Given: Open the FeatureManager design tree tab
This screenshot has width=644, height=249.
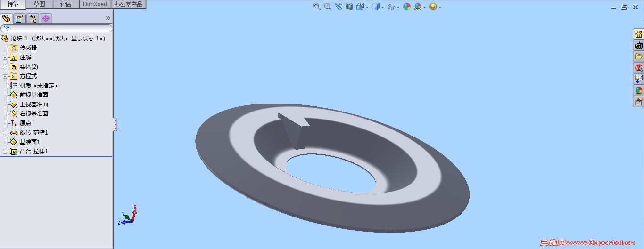Looking at the screenshot, I should tap(6, 18).
